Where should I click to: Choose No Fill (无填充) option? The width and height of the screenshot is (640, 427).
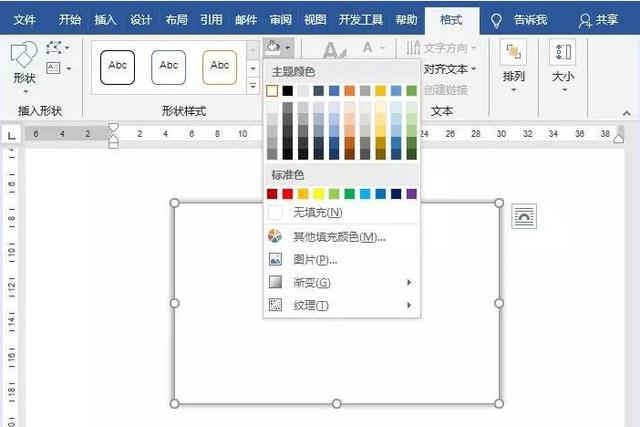pos(342,213)
